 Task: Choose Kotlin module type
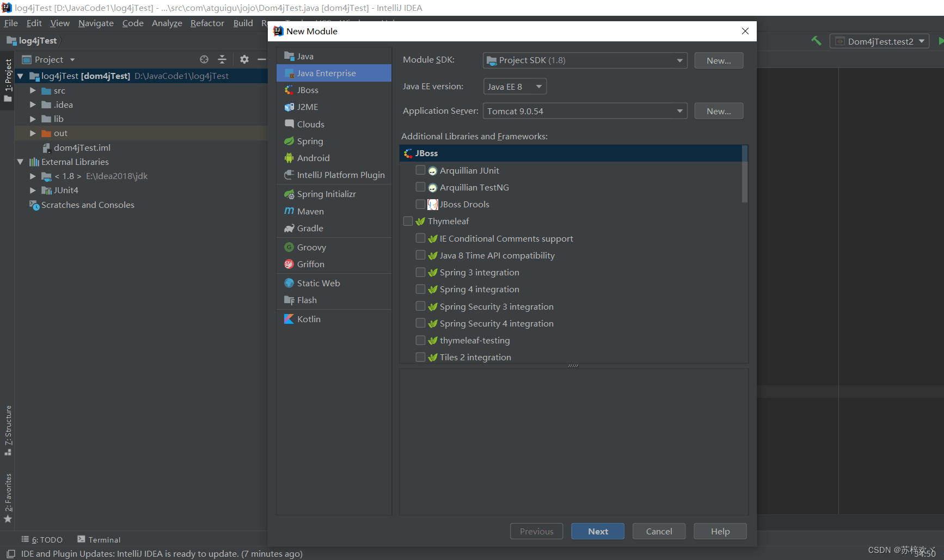click(334, 319)
